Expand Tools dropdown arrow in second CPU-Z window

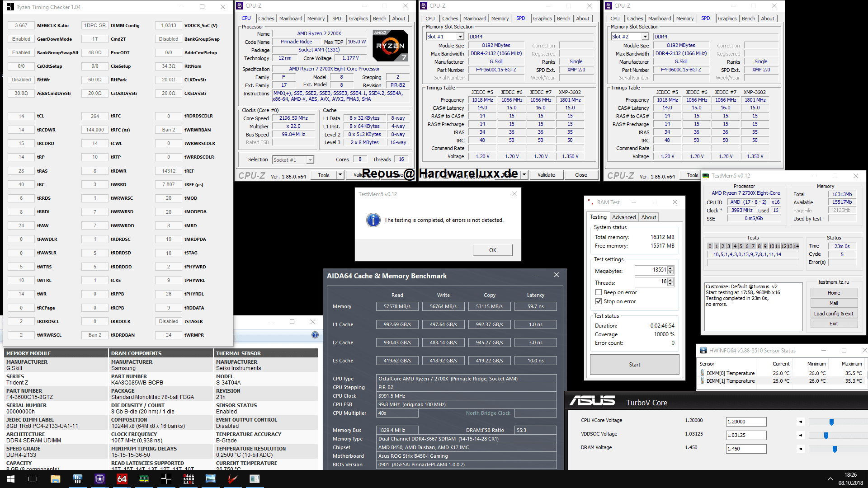point(524,175)
